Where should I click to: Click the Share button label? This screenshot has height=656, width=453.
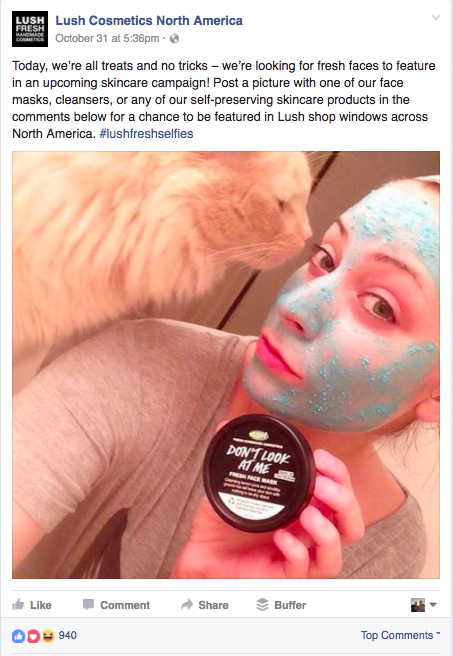pos(213,605)
